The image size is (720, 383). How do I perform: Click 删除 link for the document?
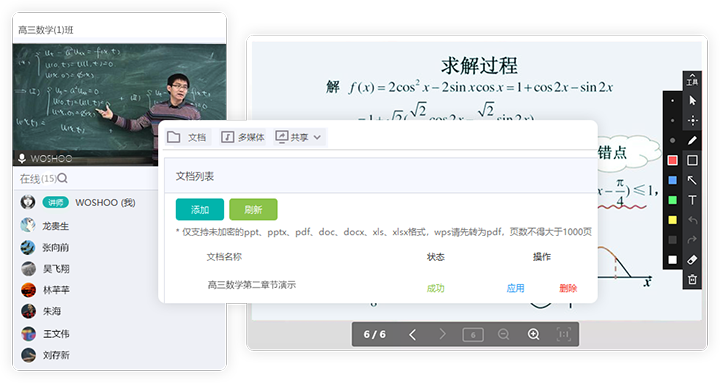(568, 288)
